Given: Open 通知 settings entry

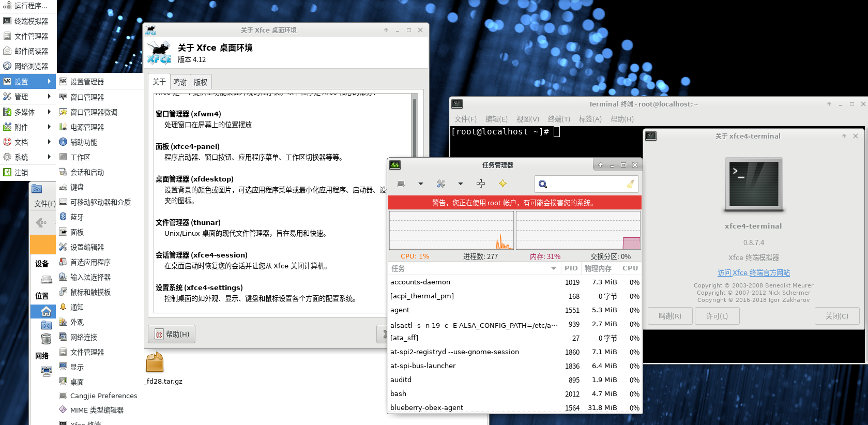Looking at the screenshot, I should tap(99, 307).
